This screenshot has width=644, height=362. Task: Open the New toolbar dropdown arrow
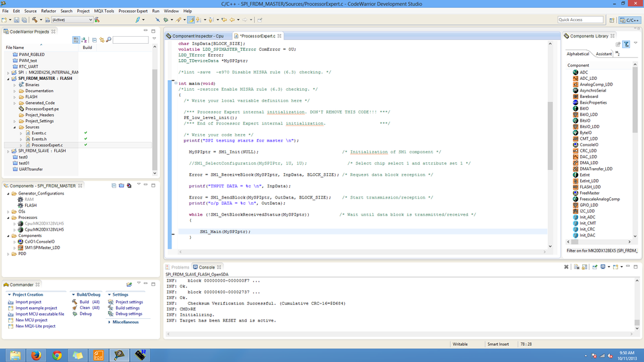point(9,20)
